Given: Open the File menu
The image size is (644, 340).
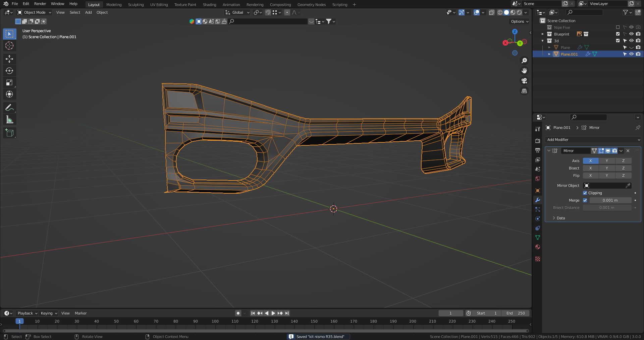Looking at the screenshot, I should pos(15,4).
